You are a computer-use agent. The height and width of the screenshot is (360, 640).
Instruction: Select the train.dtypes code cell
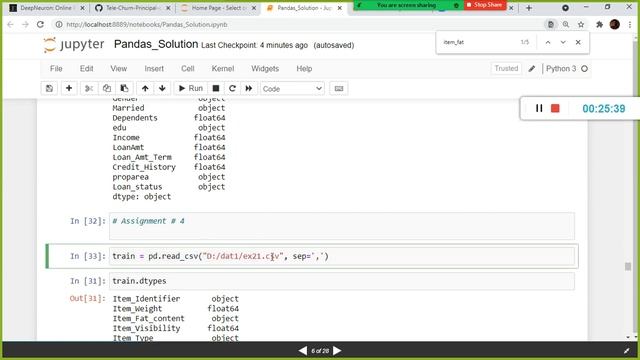click(x=342, y=281)
